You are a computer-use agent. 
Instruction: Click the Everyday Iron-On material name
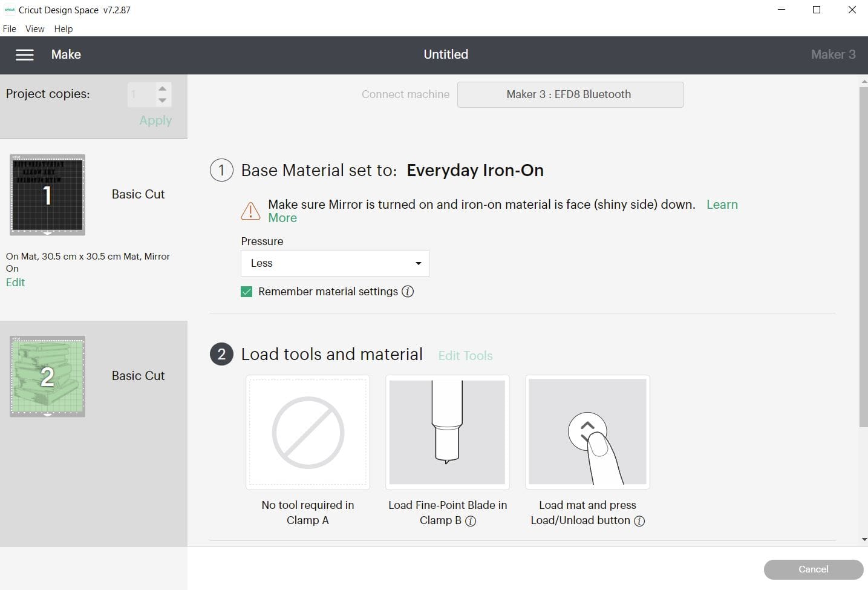[475, 171]
